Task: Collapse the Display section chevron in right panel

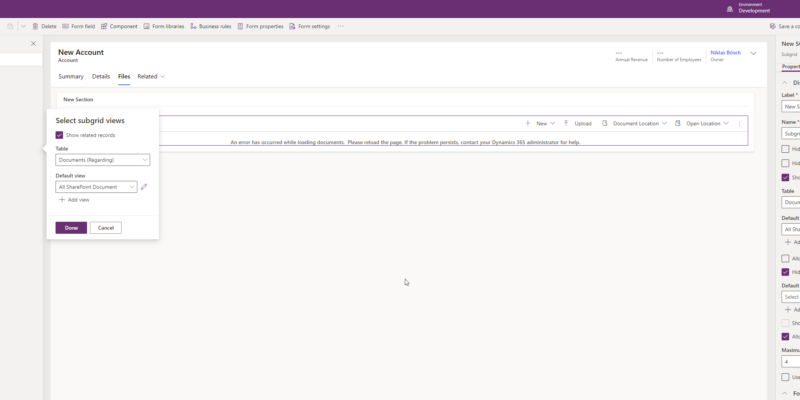Action: 785,83
